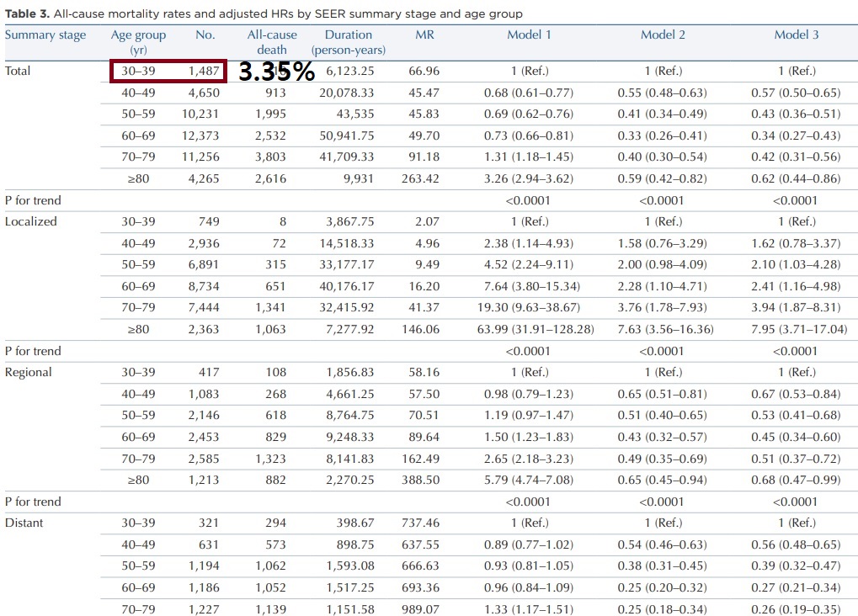Click the number cell 7,444
This screenshot has width=858, height=616.
[204, 307]
